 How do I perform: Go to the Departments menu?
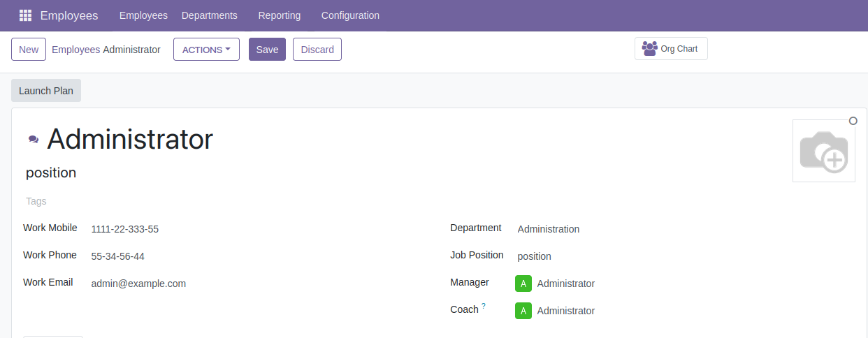(x=209, y=15)
